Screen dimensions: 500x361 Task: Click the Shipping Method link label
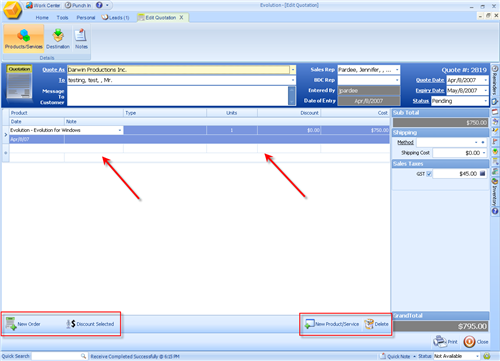pos(405,142)
